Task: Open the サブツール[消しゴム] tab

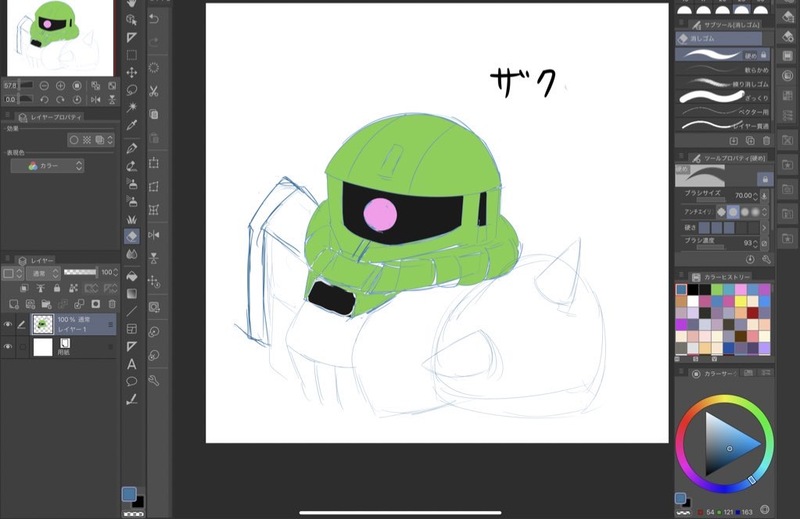Action: click(x=726, y=24)
